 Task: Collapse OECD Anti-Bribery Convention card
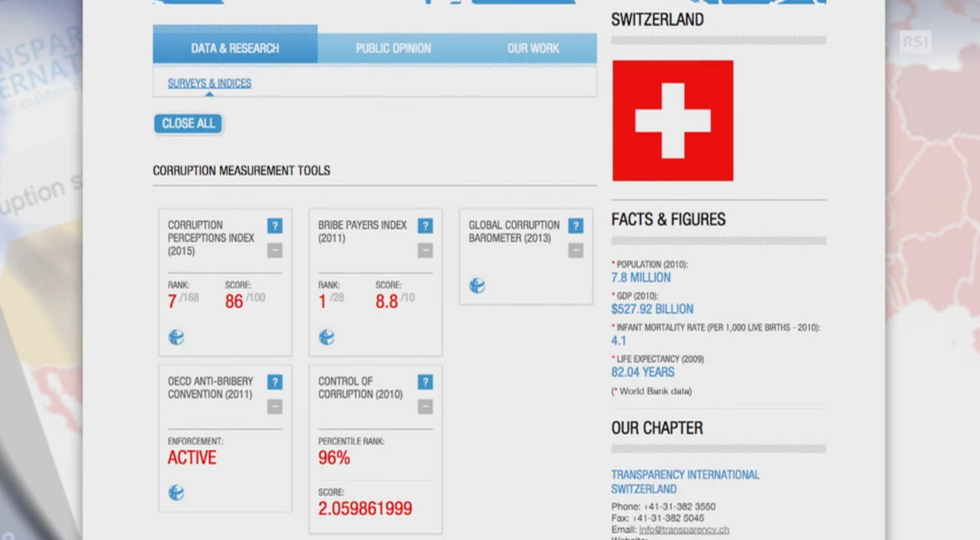275,407
